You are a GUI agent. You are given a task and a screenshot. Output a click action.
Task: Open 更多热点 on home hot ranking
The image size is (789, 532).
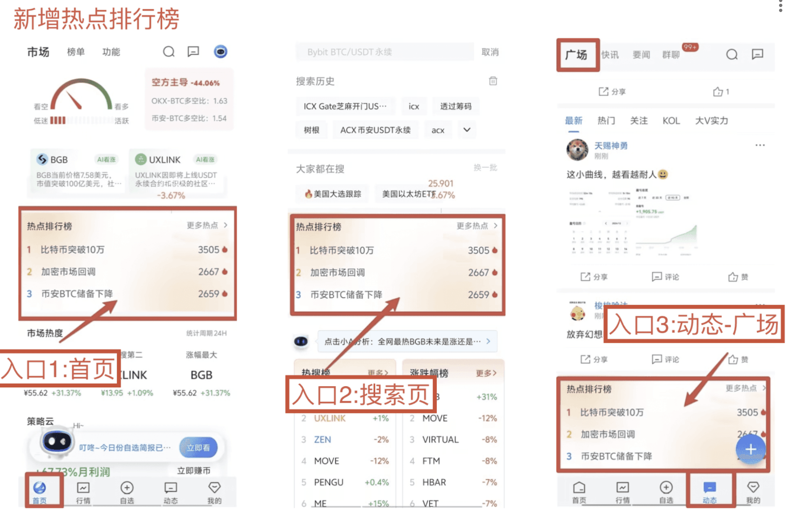pyautogui.click(x=207, y=225)
